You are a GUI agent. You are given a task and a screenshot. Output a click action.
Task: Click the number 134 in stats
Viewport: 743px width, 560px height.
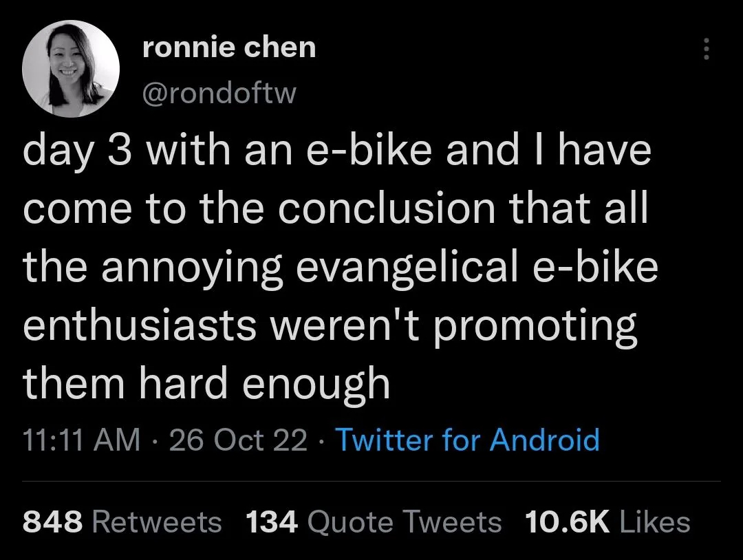point(272,522)
